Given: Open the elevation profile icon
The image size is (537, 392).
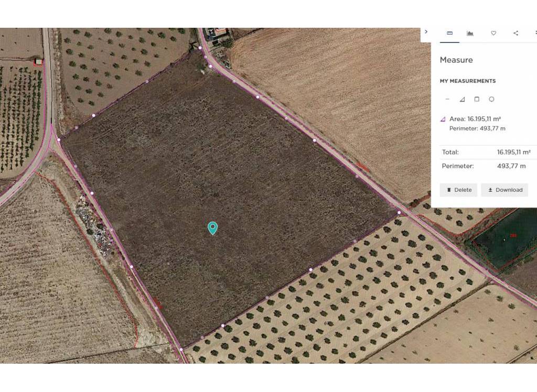Looking at the screenshot, I should 470,32.
